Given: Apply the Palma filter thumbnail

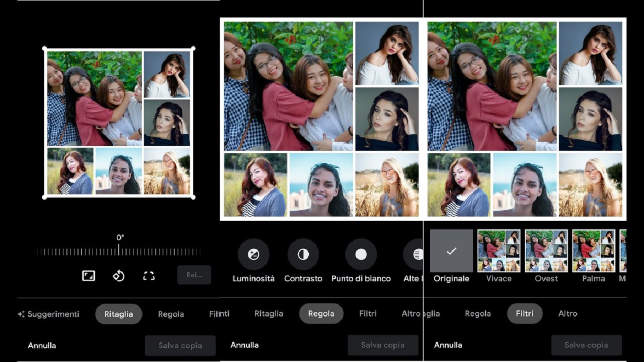Looking at the screenshot, I should pyautogui.click(x=594, y=251).
